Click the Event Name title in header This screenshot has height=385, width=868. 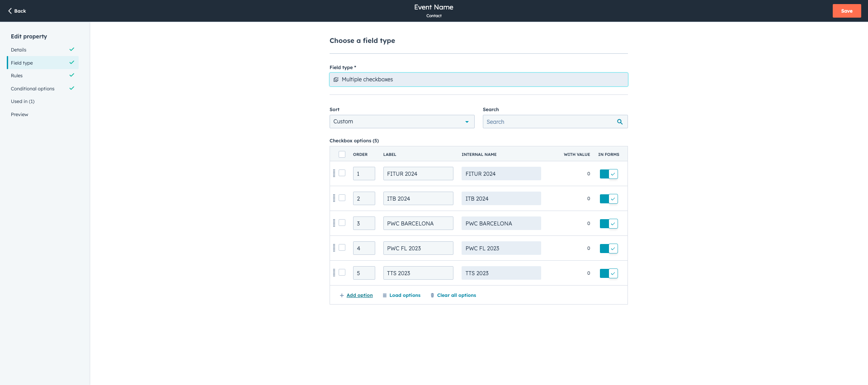click(434, 7)
